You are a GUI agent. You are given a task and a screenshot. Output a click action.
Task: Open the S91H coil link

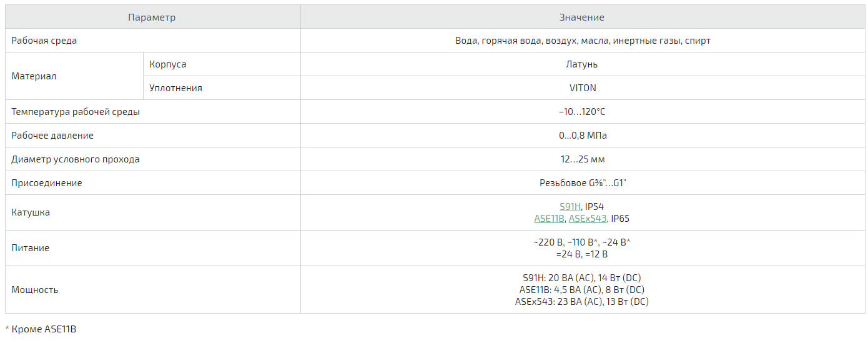pyautogui.click(x=570, y=207)
